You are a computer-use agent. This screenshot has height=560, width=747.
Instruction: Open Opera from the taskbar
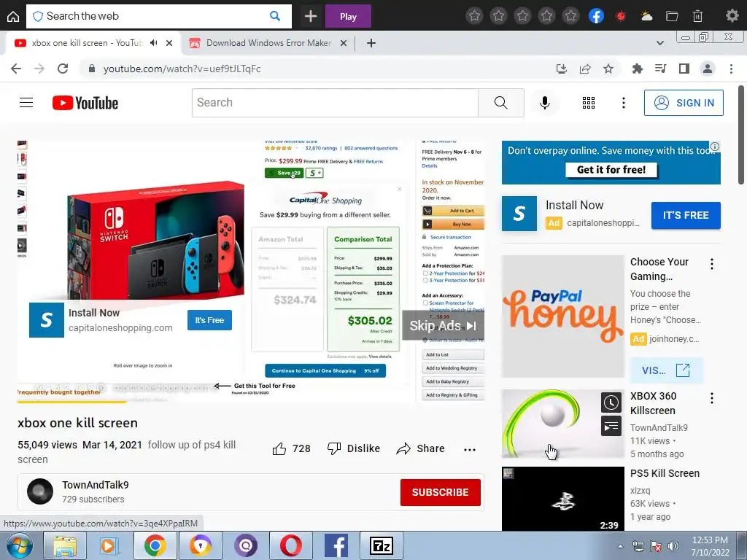(290, 545)
